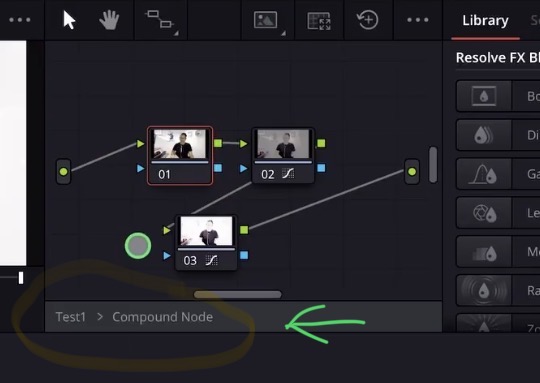Image resolution: width=540 pixels, height=383 pixels.
Task: Click node 02 blue key input
Action: (243, 168)
